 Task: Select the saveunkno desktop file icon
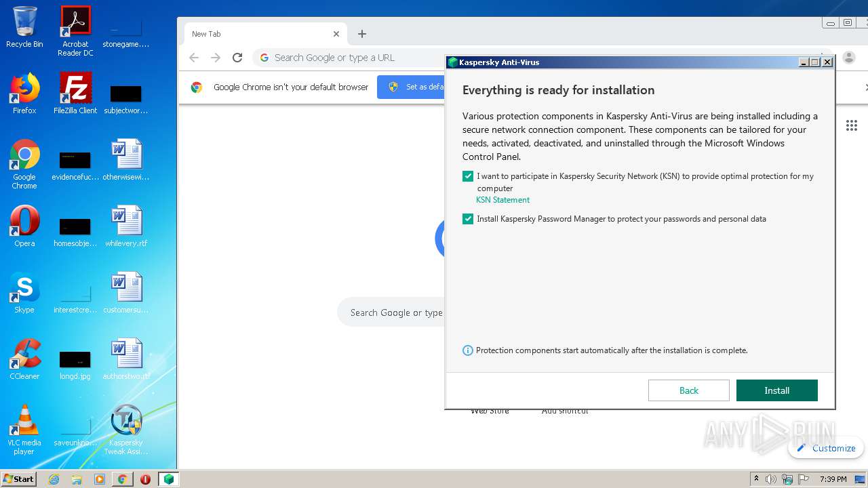(x=75, y=430)
